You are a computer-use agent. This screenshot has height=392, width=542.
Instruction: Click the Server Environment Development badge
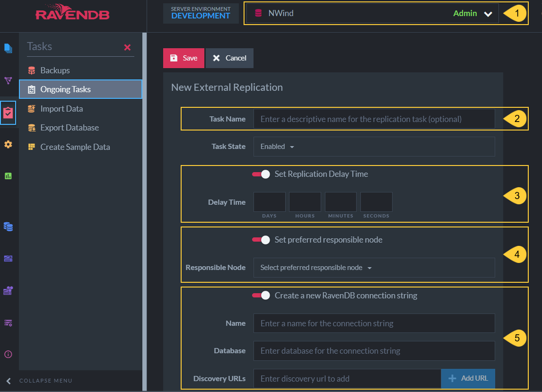pyautogui.click(x=201, y=14)
